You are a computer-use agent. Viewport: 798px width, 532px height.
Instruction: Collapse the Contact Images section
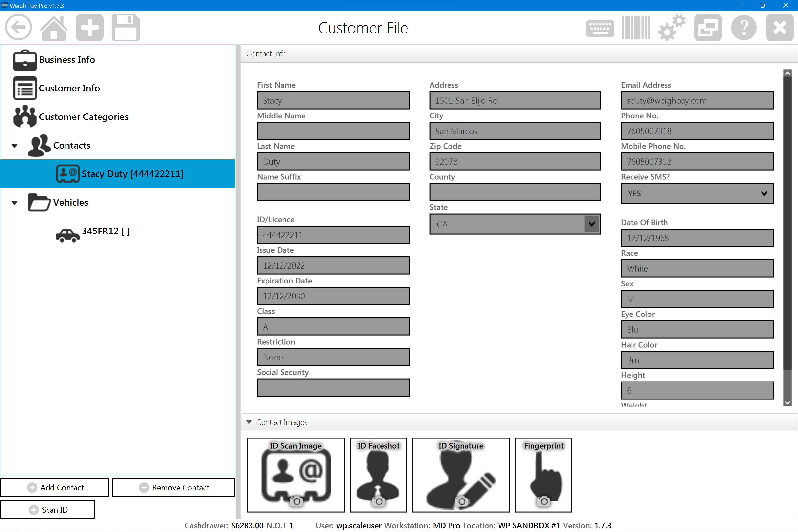[249, 422]
